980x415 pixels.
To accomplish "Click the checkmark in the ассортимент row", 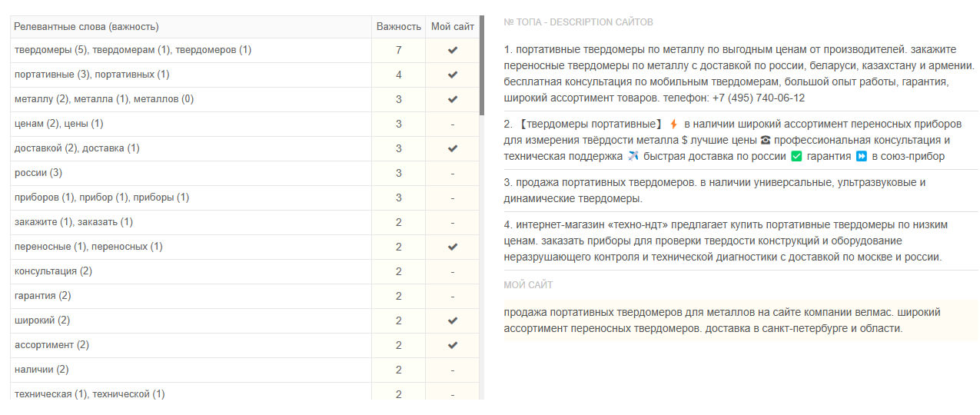I will (453, 345).
